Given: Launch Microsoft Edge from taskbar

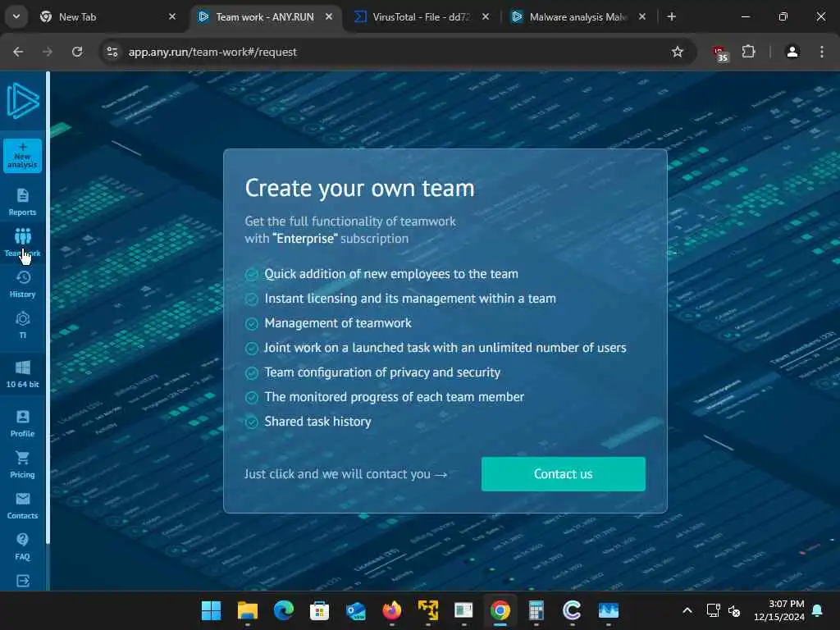Looking at the screenshot, I should (283, 610).
